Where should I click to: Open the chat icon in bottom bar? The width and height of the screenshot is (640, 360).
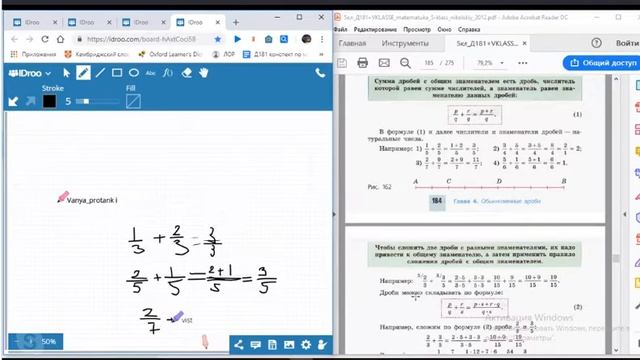click(256, 345)
